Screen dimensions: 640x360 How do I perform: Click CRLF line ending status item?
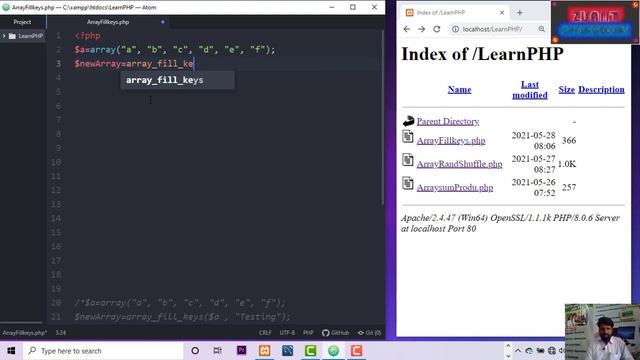tap(265, 333)
